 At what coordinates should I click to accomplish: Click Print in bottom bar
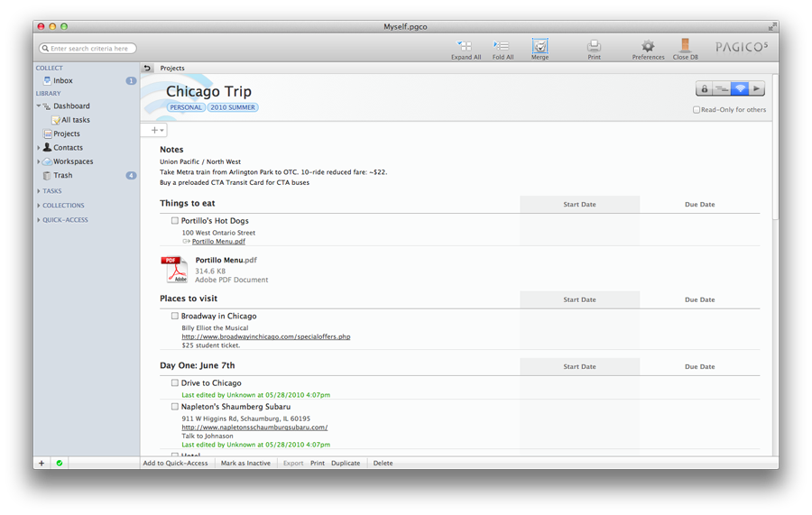tap(318, 464)
